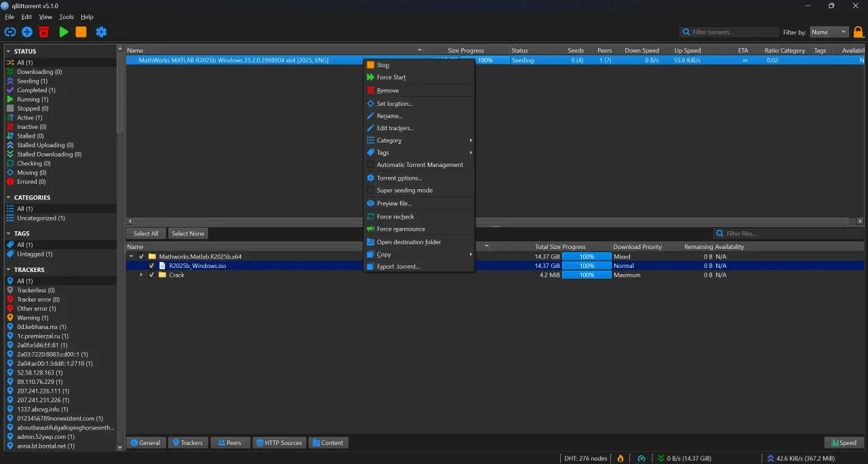The width and height of the screenshot is (868, 464).
Task: Click the Filter files search field
Action: pyautogui.click(x=788, y=233)
